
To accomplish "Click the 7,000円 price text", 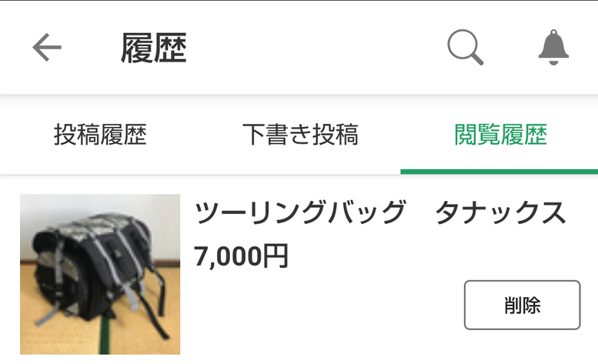I will [x=241, y=256].
